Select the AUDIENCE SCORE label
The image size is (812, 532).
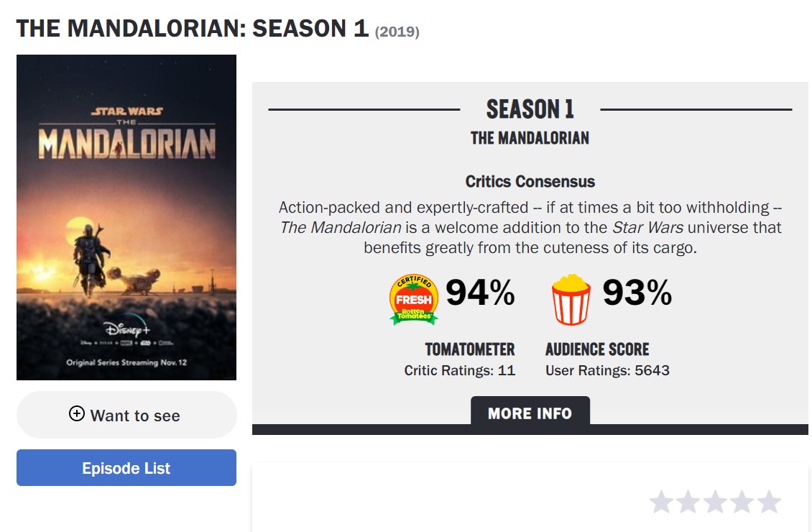coord(597,349)
